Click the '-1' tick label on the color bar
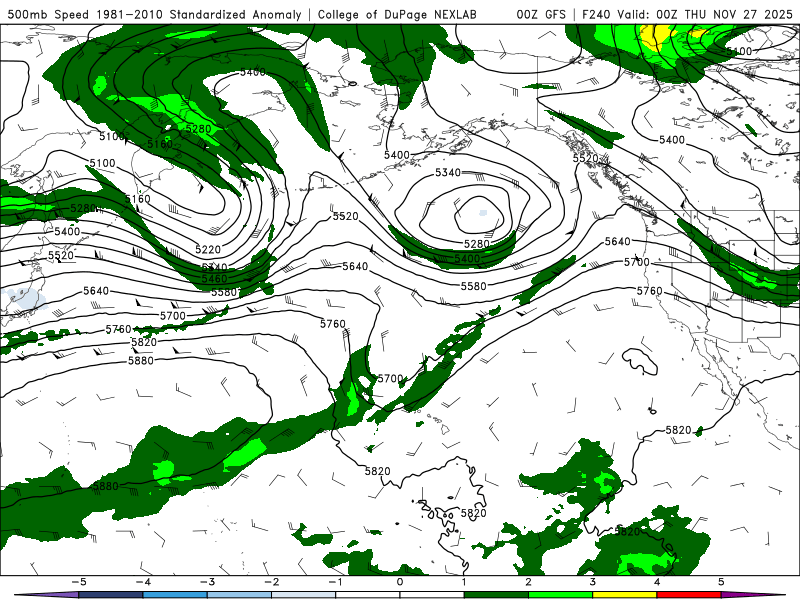The image size is (800, 600). (x=335, y=582)
